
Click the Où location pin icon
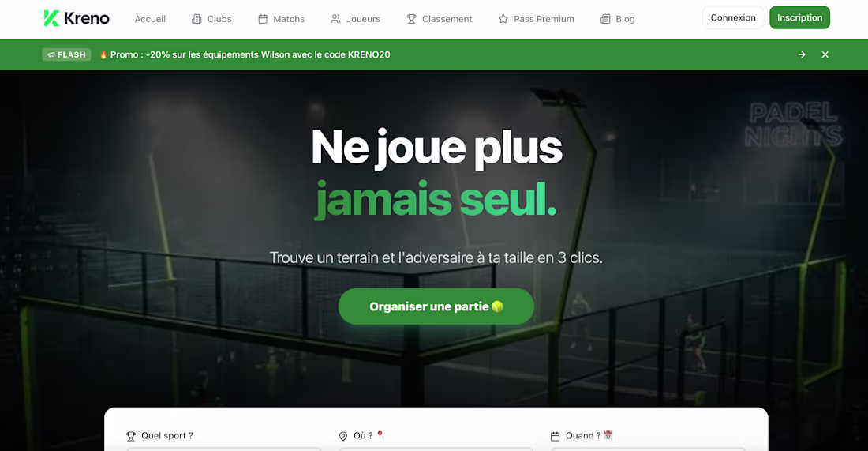click(342, 436)
